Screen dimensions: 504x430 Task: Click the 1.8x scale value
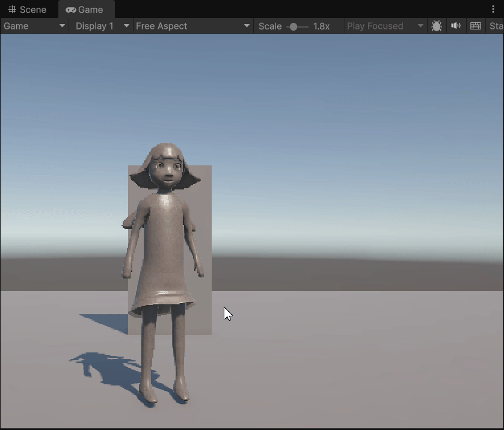321,26
